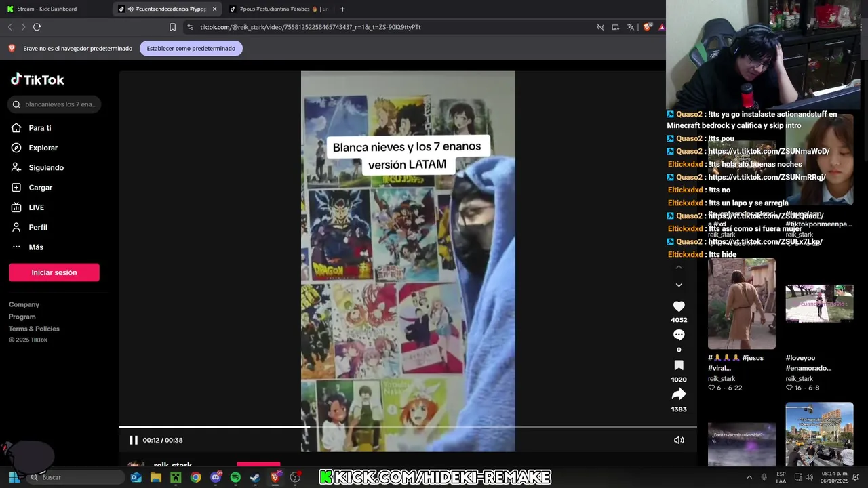The width and height of the screenshot is (868, 488).
Task: Show hidden system tray icons
Action: click(x=749, y=477)
